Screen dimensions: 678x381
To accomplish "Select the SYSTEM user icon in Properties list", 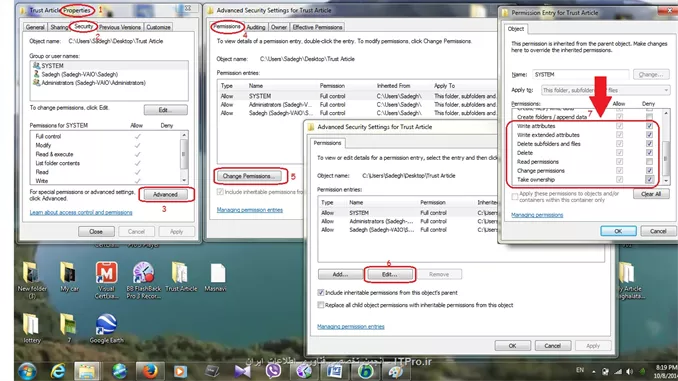I will tap(36, 65).
